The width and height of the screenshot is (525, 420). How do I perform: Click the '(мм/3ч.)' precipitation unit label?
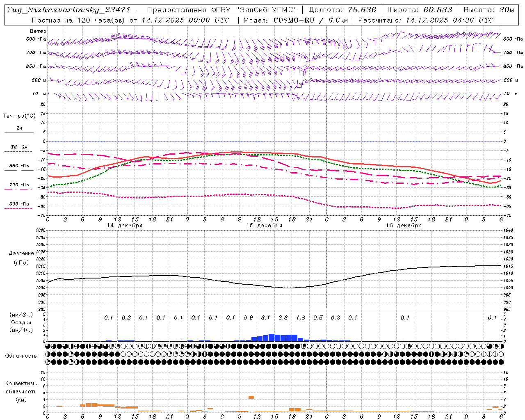click(21, 315)
